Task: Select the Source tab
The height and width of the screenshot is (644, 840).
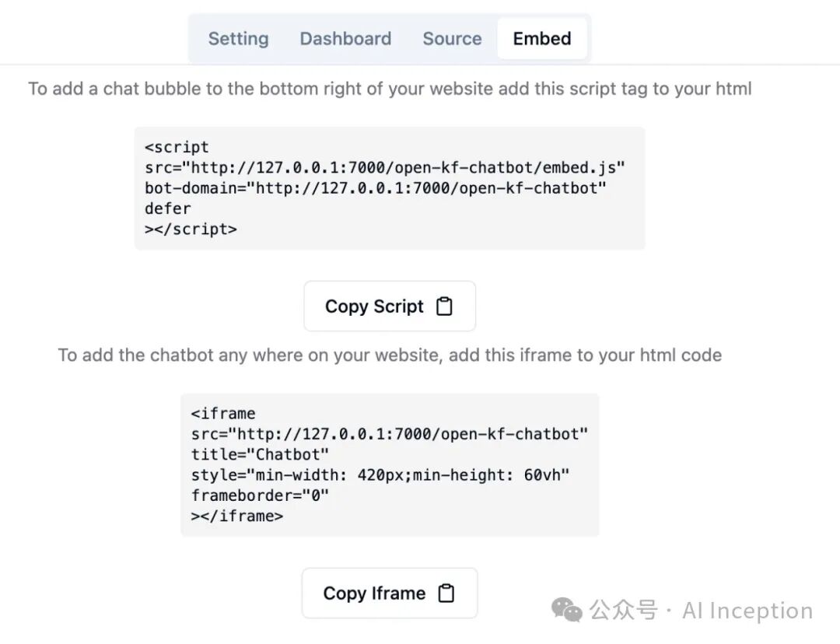Action: [452, 39]
